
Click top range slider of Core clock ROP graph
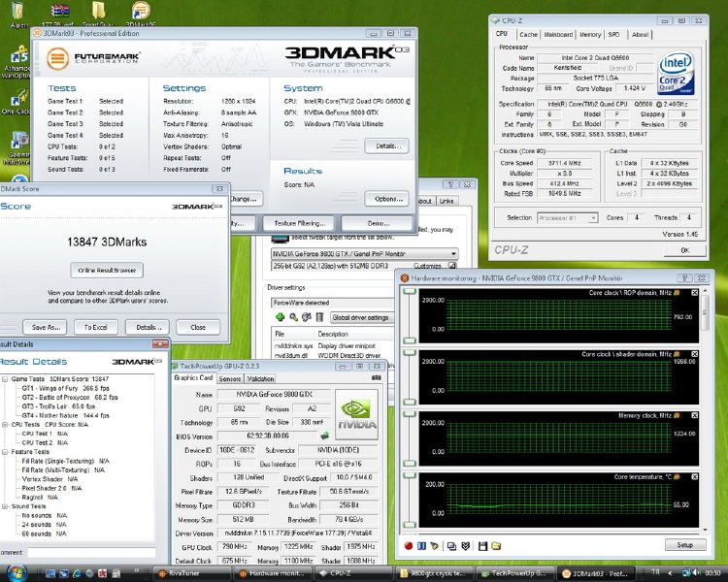point(409,291)
